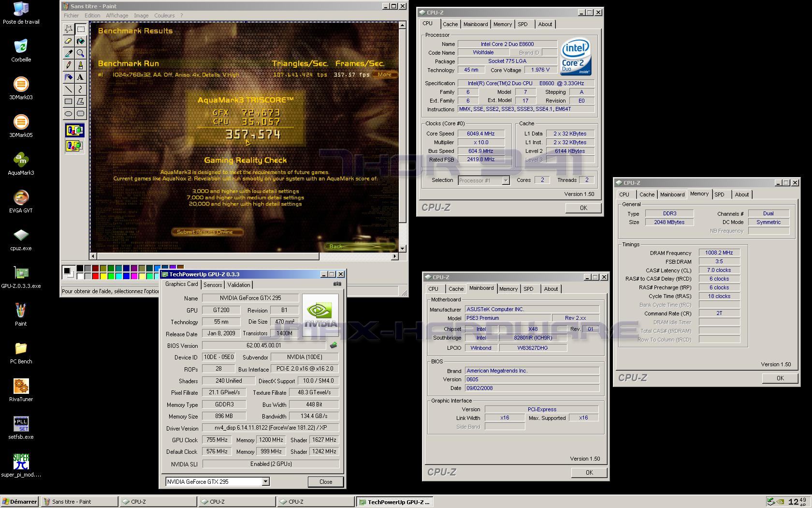Select the Brush tool in Paint

(x=80, y=65)
